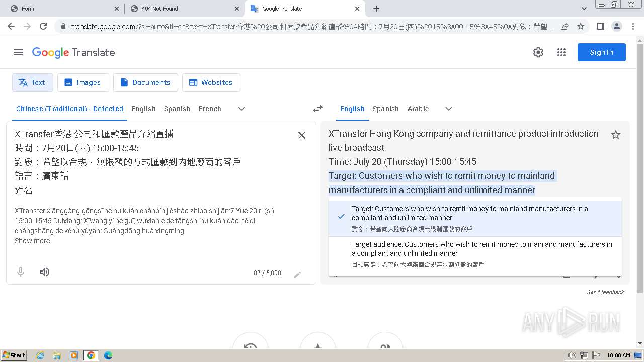Image resolution: width=644 pixels, height=362 pixels.
Task: Go back in browser history
Action: click(11, 26)
